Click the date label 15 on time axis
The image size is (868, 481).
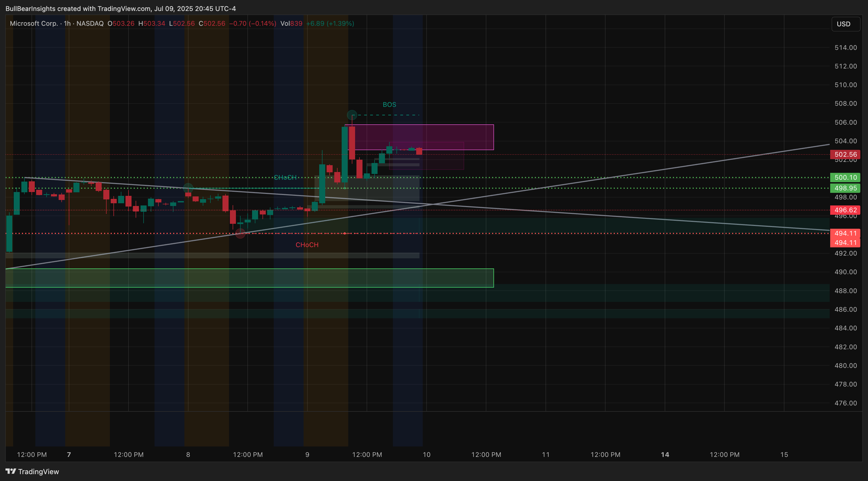[x=784, y=455]
